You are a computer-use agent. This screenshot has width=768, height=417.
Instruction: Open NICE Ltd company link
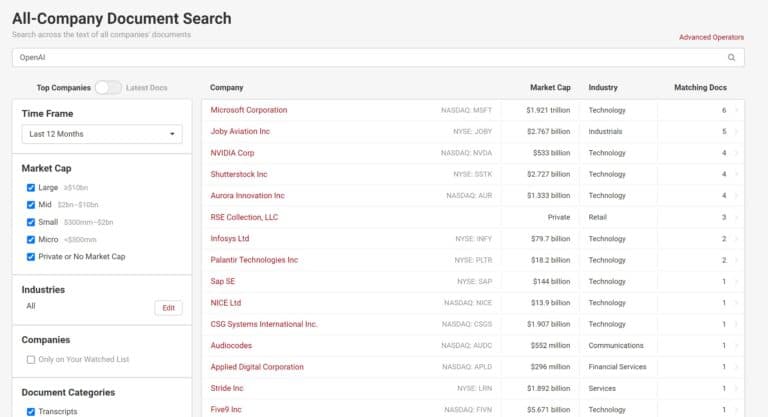click(x=226, y=303)
